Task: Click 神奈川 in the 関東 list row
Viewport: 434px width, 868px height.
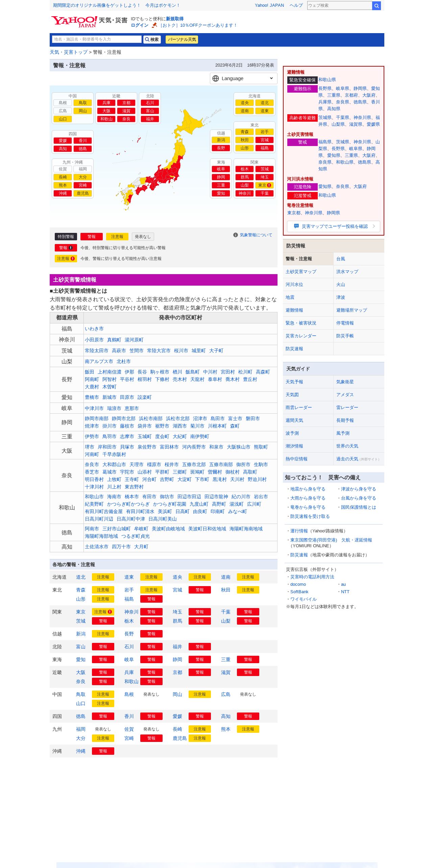Action: [131, 612]
